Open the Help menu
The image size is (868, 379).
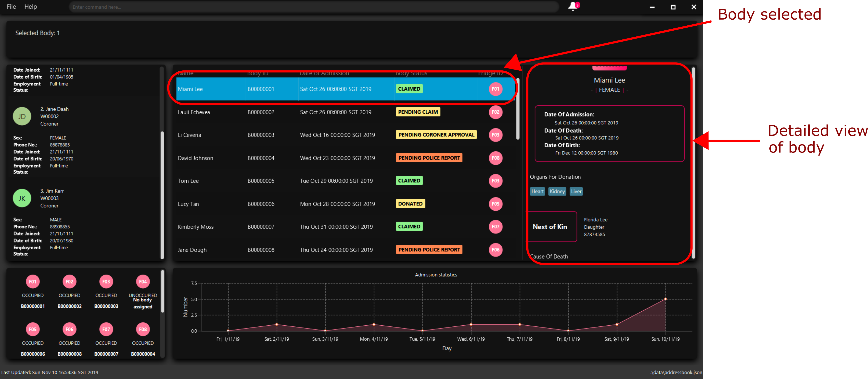[x=31, y=7]
